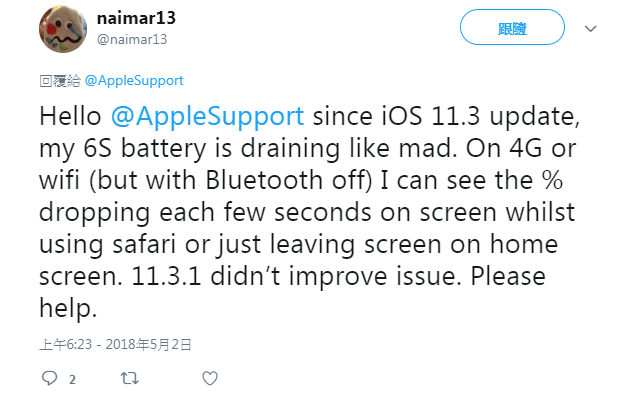Open @AppleSupport in the 回覆給 line
This screenshot has height=416, width=637.
(134, 81)
